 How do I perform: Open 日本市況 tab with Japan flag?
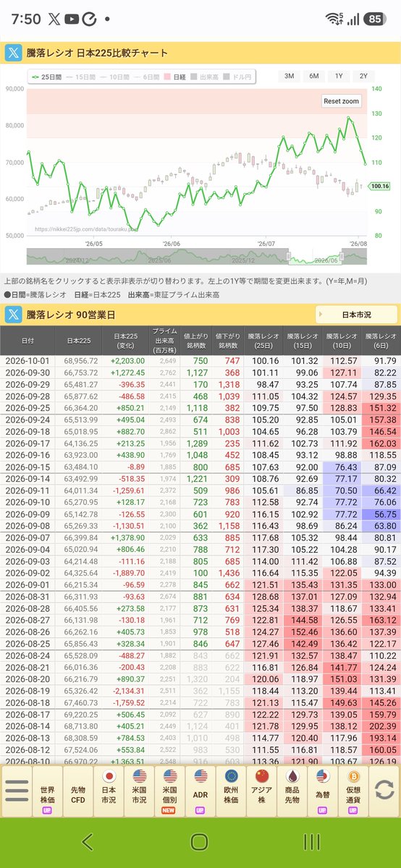click(x=109, y=791)
